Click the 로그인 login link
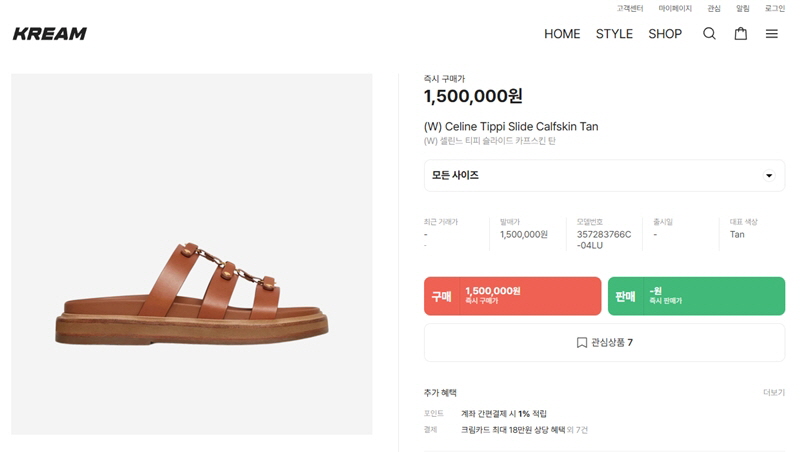 coord(775,8)
